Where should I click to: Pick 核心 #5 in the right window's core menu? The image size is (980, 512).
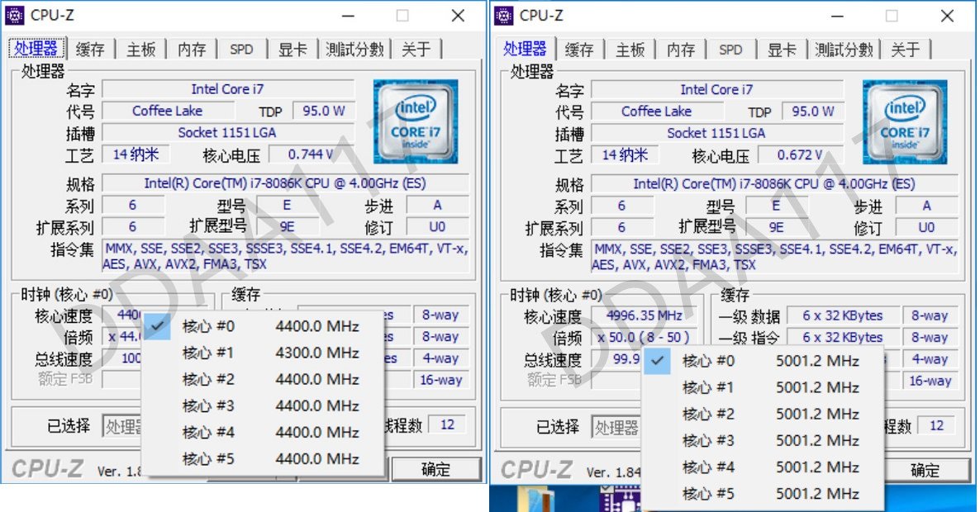(763, 493)
